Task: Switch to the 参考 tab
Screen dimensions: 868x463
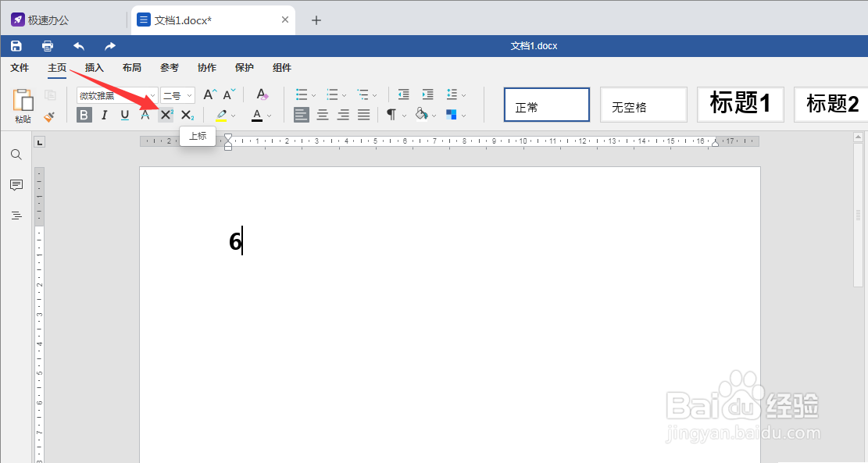Action: coord(170,67)
